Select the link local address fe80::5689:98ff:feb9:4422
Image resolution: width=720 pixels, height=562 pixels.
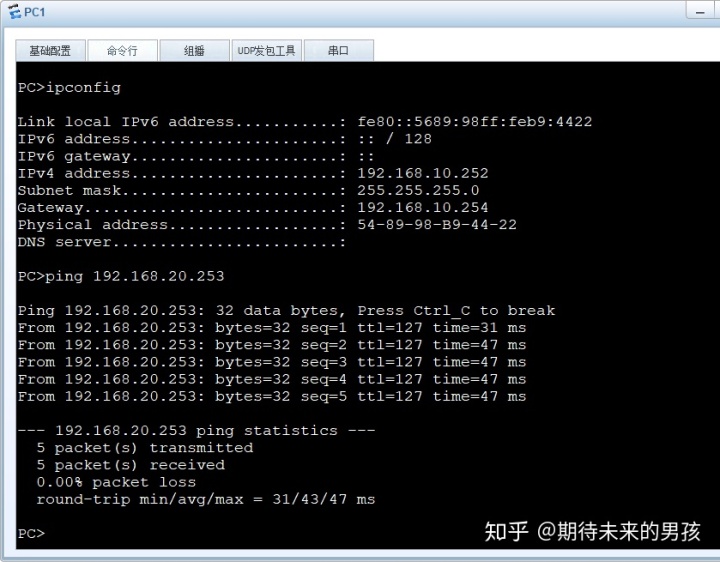[475, 122]
